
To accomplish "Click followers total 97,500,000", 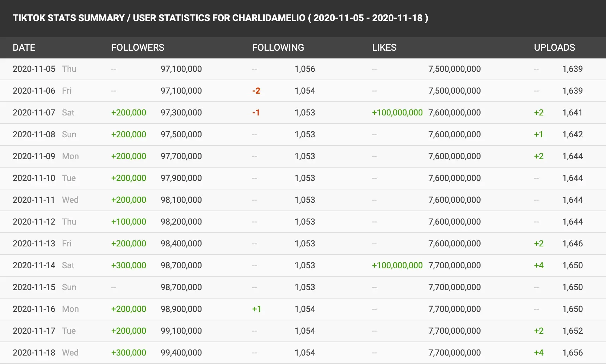I will [x=181, y=134].
